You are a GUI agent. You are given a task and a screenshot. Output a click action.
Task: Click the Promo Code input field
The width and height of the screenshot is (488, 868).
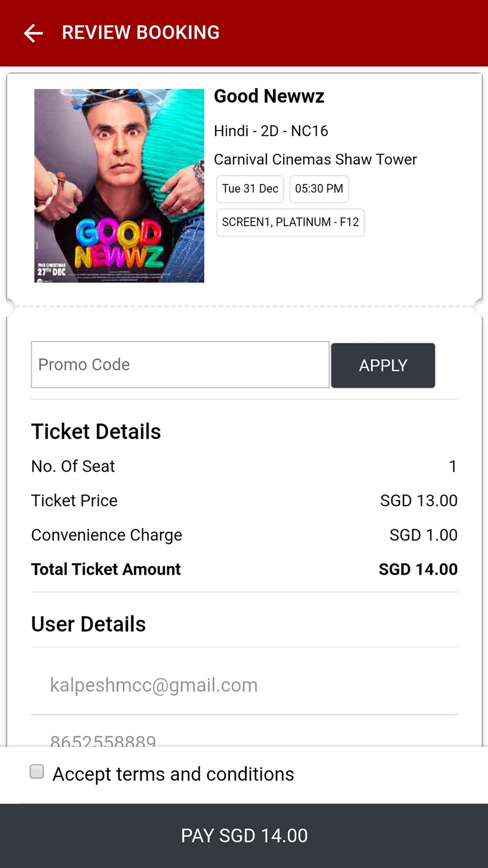tap(180, 365)
